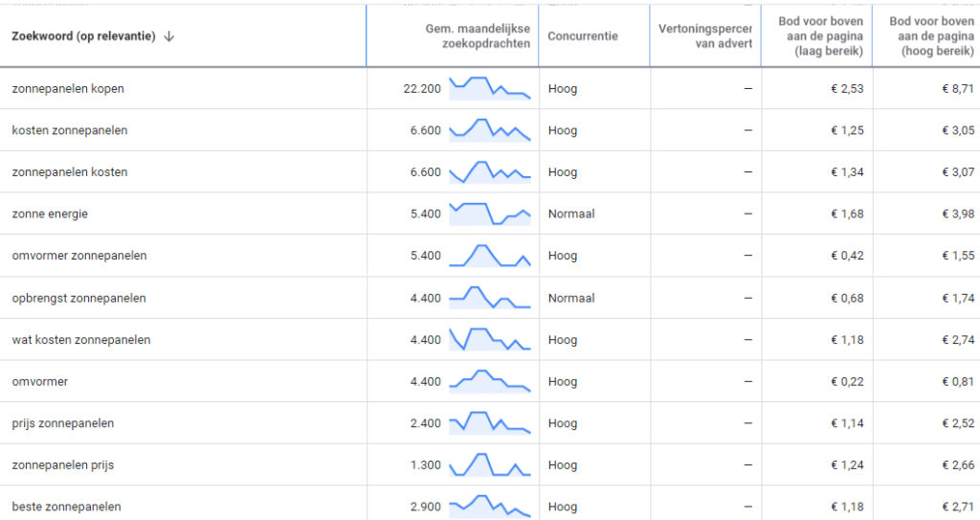Sort by Gem. maandelijkse zoekopdrachten column
Image resolution: width=980 pixels, height=520 pixels.
pyautogui.click(x=478, y=36)
